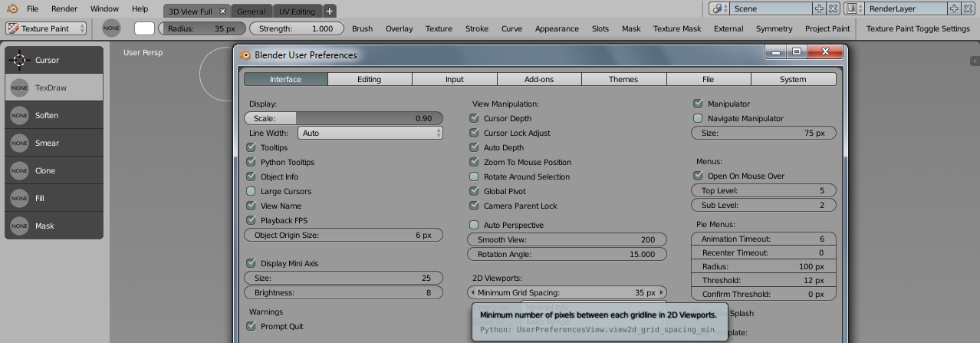980x343 pixels.
Task: Enable Auto Perspective checkbox
Action: coord(474,225)
